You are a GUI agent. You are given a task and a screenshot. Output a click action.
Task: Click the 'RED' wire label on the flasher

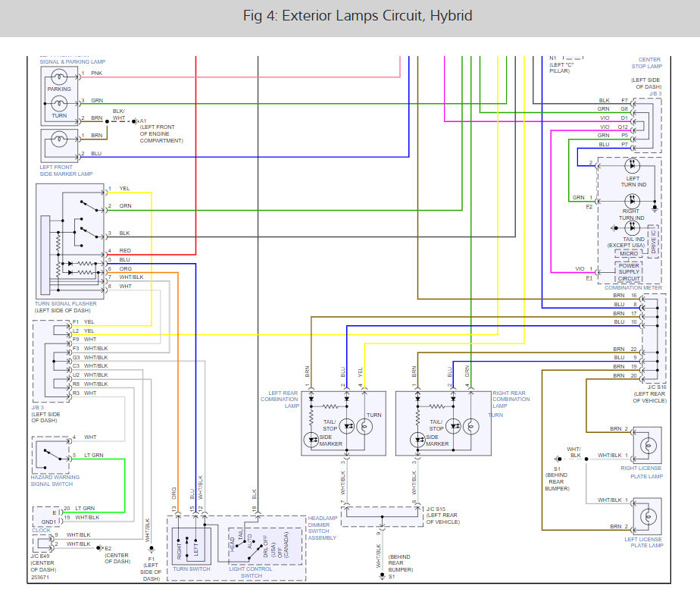pos(125,251)
